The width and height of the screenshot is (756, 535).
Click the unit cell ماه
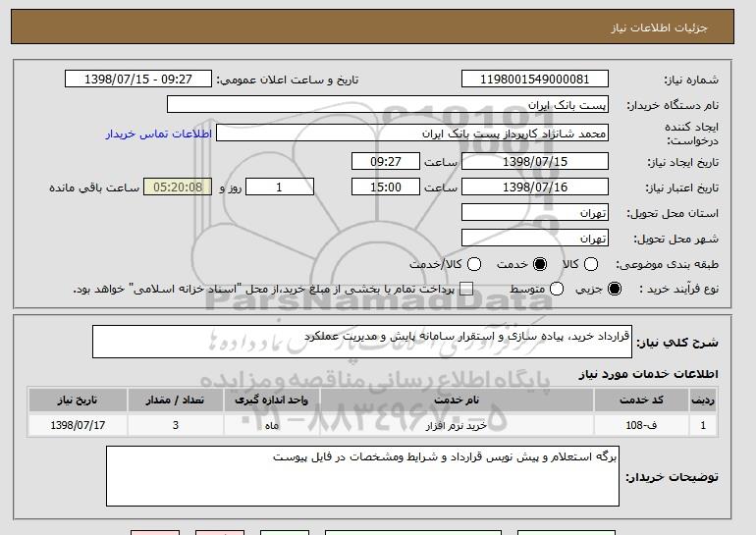[271, 425]
